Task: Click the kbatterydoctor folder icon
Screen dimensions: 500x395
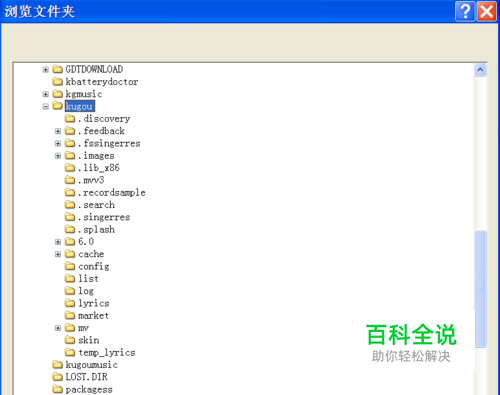Action: coord(58,81)
